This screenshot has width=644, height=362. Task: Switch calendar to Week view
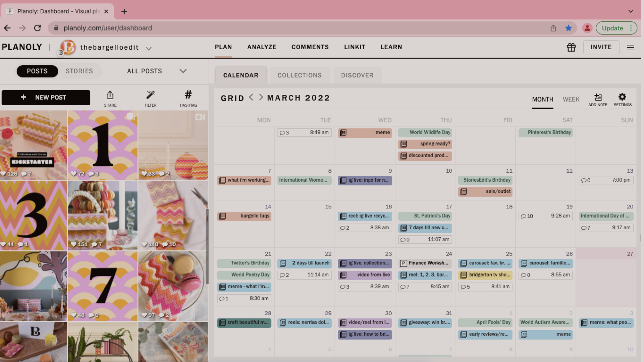[571, 99]
